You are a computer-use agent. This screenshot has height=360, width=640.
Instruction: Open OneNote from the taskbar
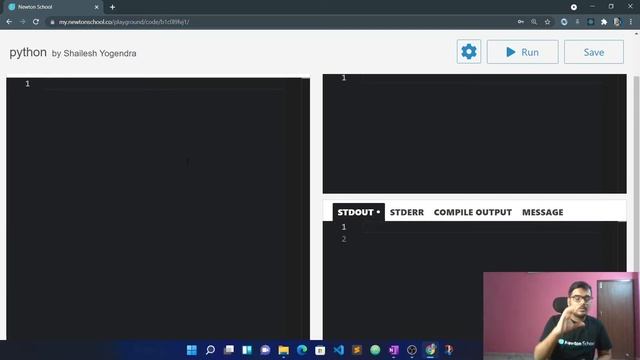(393, 350)
